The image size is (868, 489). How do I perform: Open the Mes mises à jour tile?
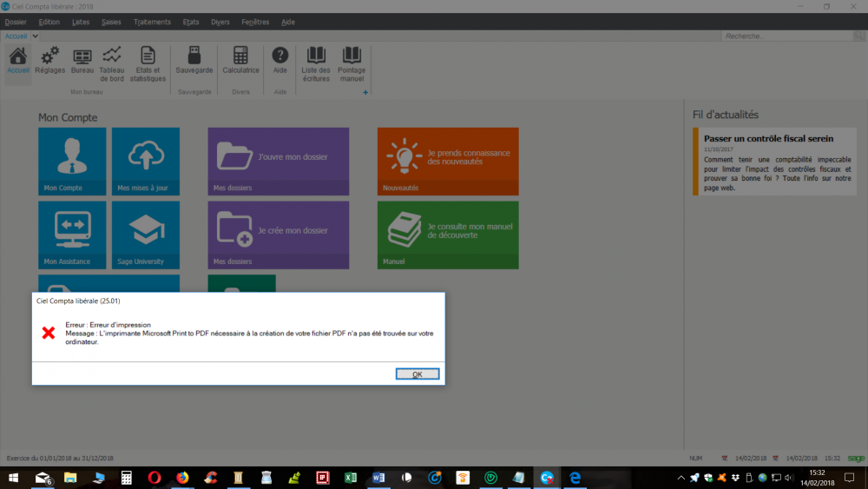[146, 162]
